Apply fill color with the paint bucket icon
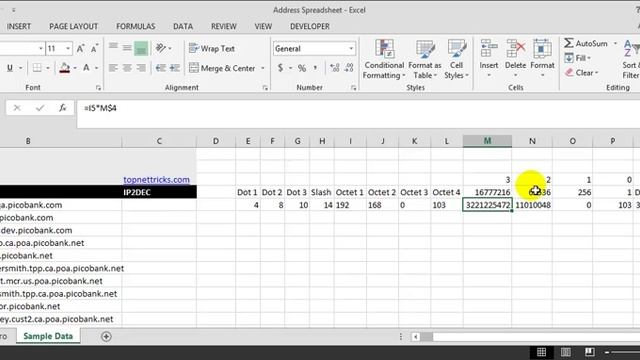Viewport: 640px width, 360px height. [64, 68]
